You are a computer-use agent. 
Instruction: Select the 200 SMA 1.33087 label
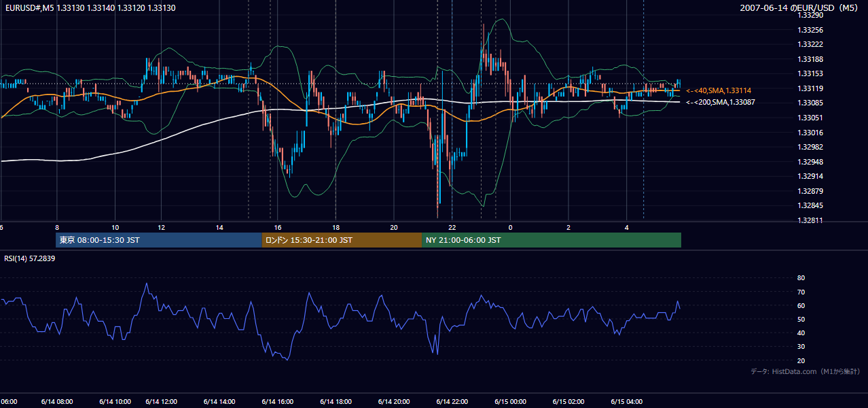click(720, 102)
